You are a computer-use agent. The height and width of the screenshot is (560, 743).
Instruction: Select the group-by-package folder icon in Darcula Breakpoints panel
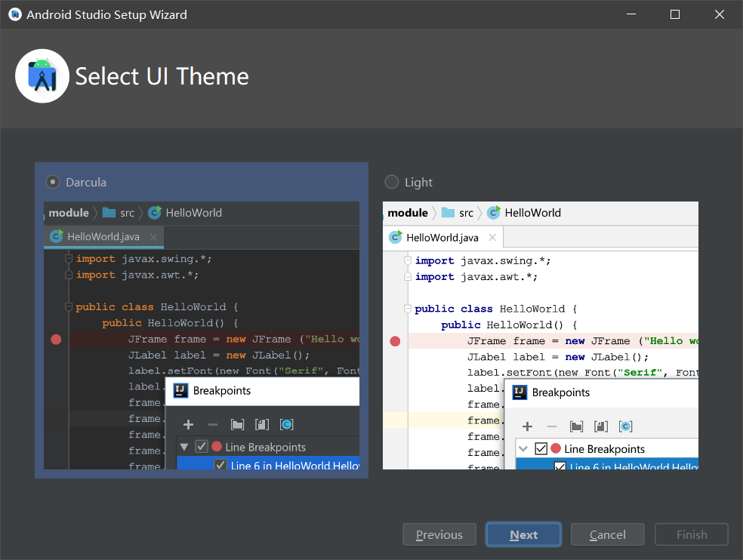237,425
